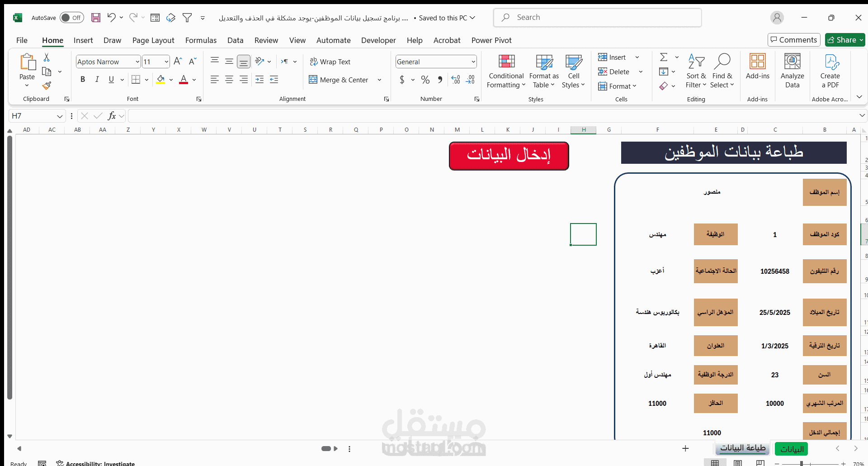Screen dimensions: 868x466
Task: Open the font name dropdown
Action: 137,62
